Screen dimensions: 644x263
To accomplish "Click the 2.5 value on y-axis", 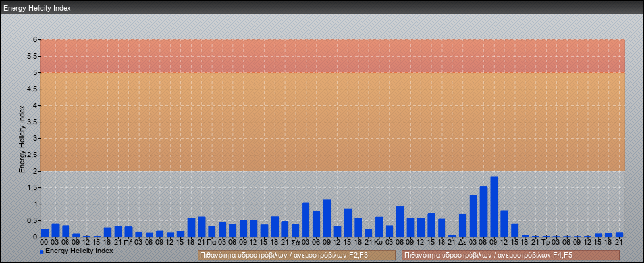I will pyautogui.click(x=33, y=155).
